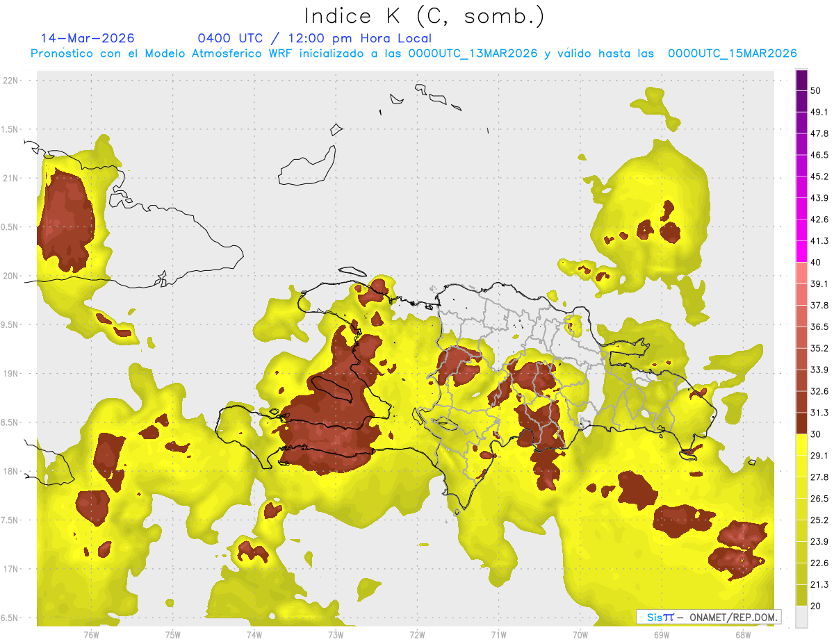Click the color bar label "25.2"
This screenshot has width=834, height=644.
[x=819, y=520]
